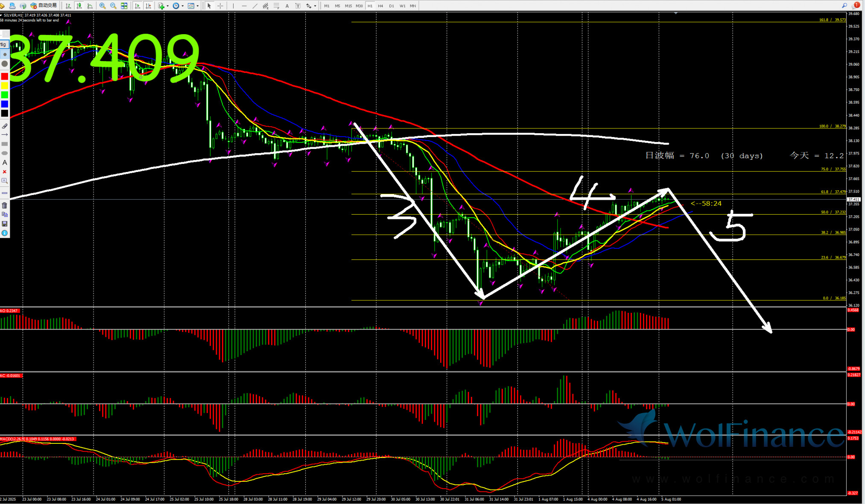Viewport: 865px width, 504px height.
Task: Click the copy to clipboard icon
Action: point(5,214)
